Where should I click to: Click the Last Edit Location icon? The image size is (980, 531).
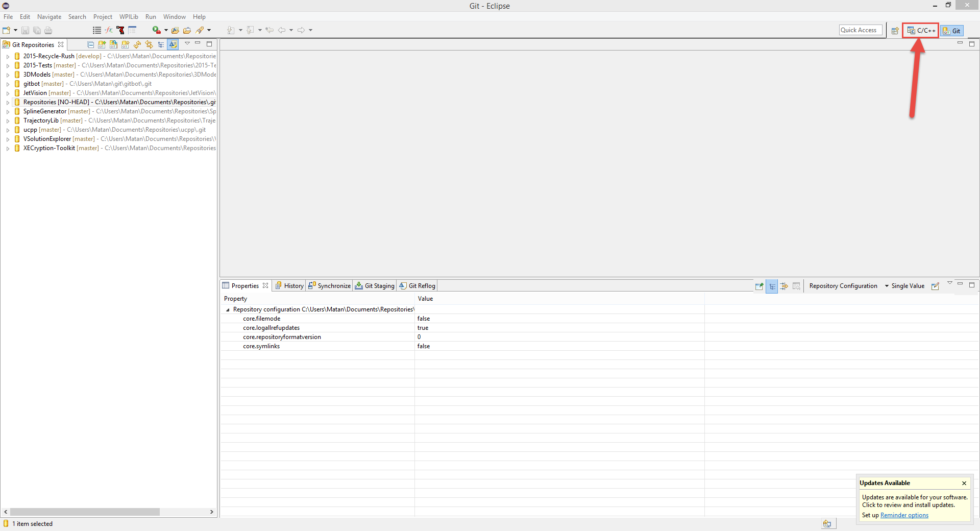coord(269,30)
